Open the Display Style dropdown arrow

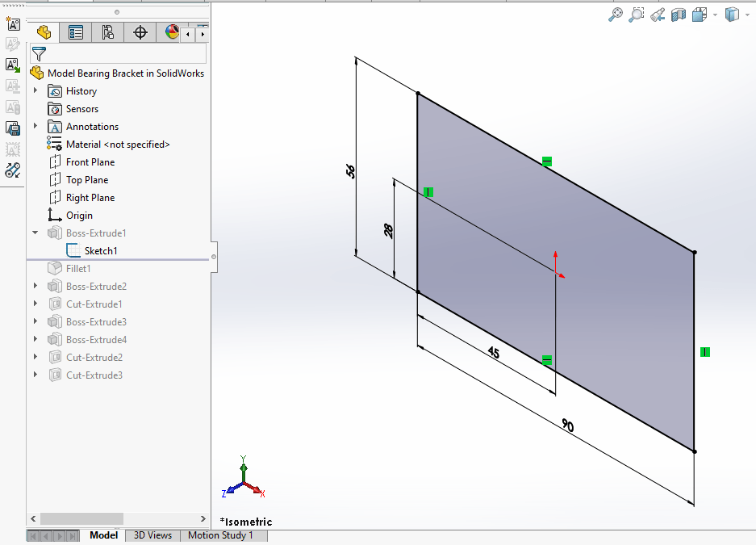pos(747,15)
